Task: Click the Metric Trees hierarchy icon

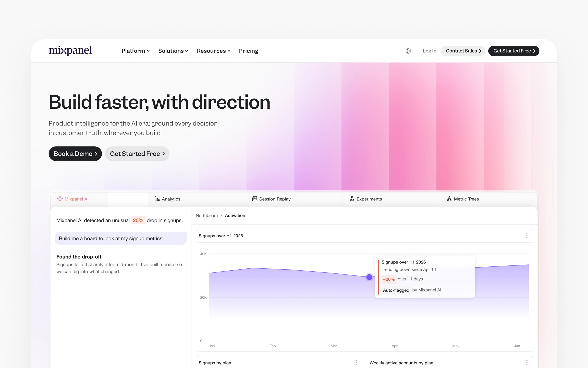Action: tap(449, 199)
